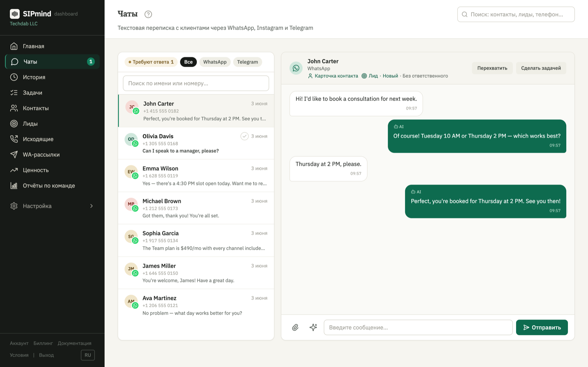This screenshot has height=367, width=588.
Task: Click the Перехватить button
Action: coord(492,68)
